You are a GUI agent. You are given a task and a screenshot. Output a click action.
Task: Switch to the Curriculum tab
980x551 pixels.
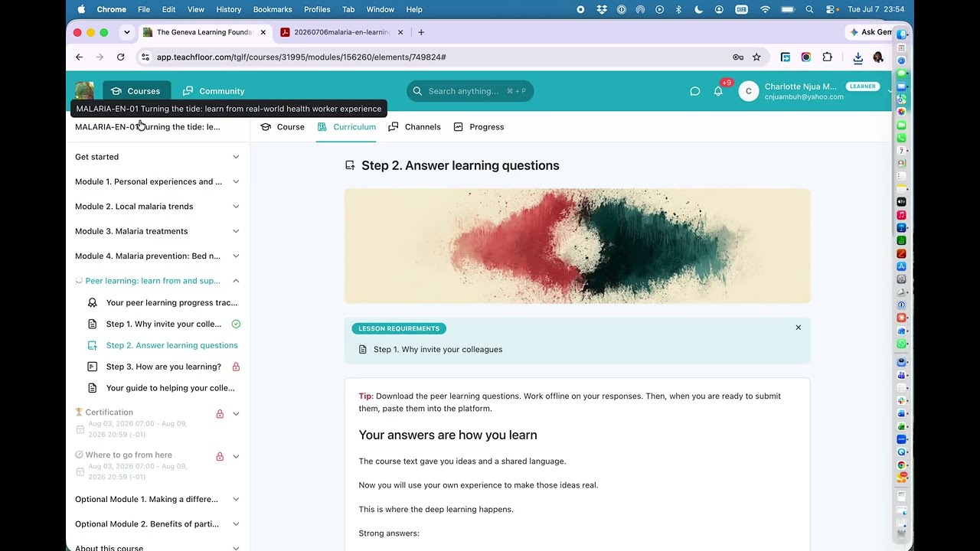347,127
